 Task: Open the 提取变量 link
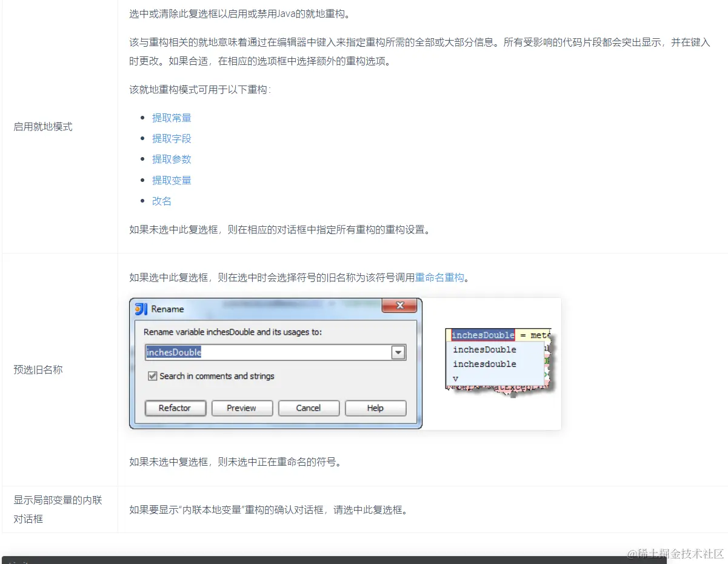click(172, 180)
